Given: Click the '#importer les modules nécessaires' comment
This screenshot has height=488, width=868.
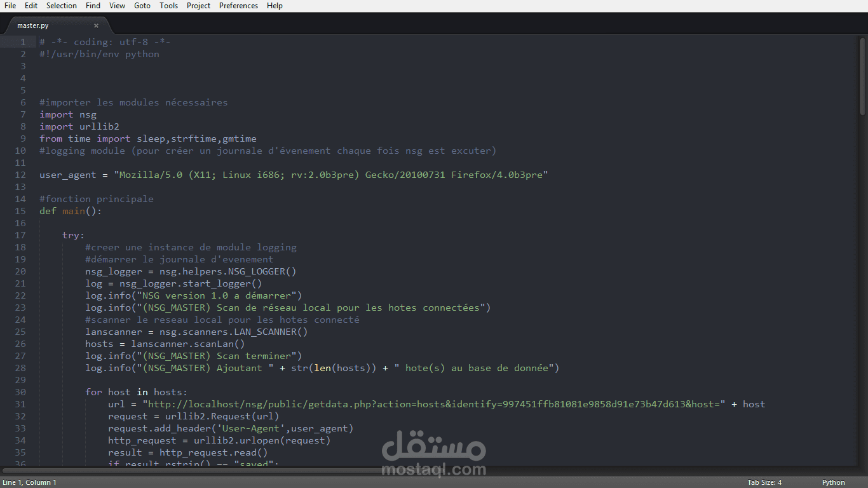Looking at the screenshot, I should [133, 102].
